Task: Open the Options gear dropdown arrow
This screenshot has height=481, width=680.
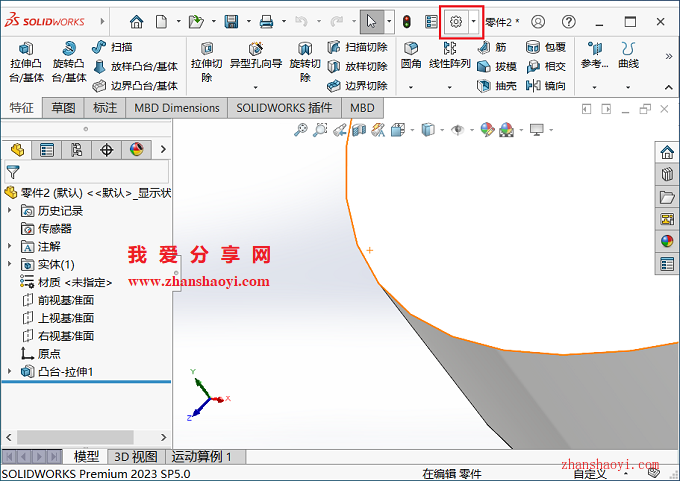Action: coord(474,21)
